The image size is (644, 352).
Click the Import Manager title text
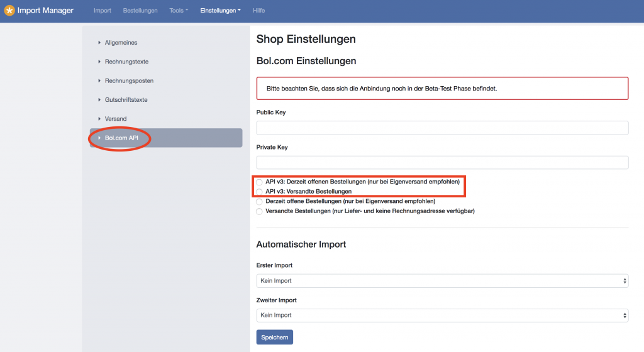click(x=45, y=11)
